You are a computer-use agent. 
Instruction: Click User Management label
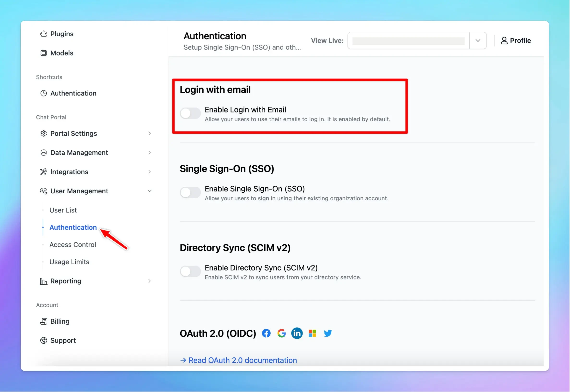pos(79,191)
